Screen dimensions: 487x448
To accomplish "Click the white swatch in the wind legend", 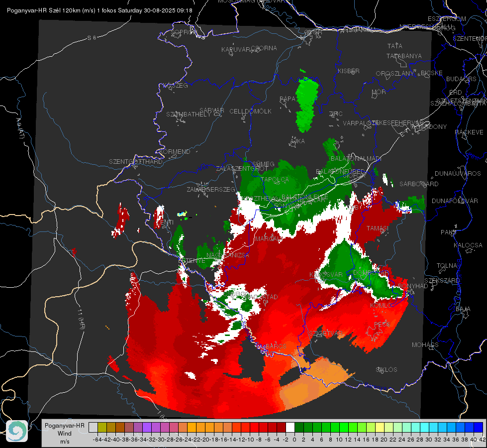I will coord(290,427).
